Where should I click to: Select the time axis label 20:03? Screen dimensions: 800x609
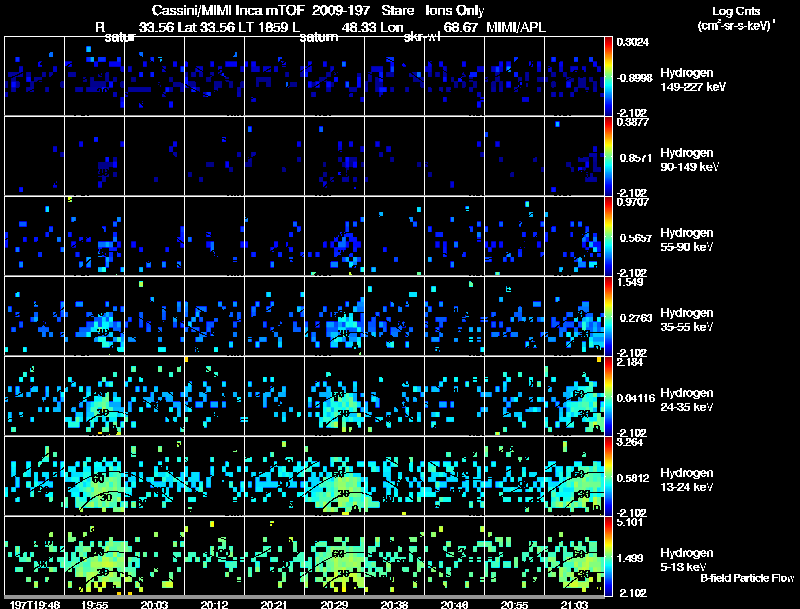(155, 604)
